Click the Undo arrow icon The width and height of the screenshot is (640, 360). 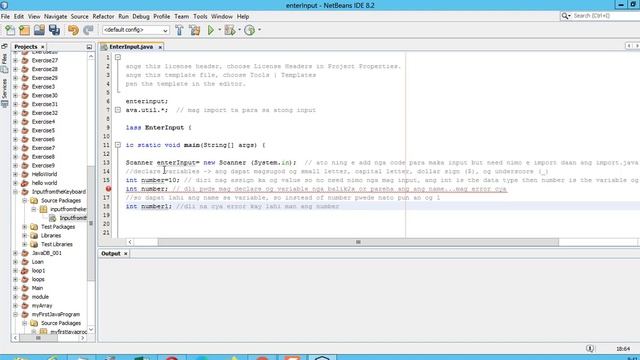[73, 30]
